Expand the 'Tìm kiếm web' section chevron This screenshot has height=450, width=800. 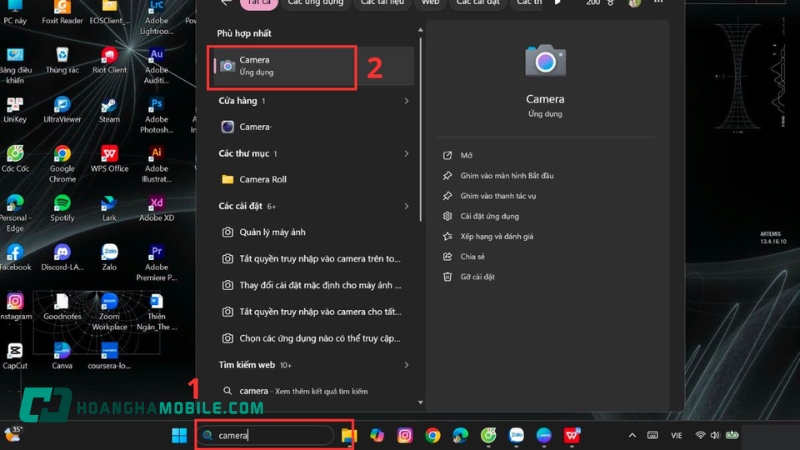coord(406,365)
